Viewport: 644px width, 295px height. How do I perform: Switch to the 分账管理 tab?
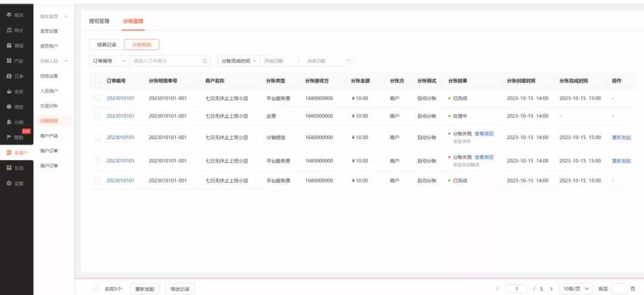click(132, 21)
